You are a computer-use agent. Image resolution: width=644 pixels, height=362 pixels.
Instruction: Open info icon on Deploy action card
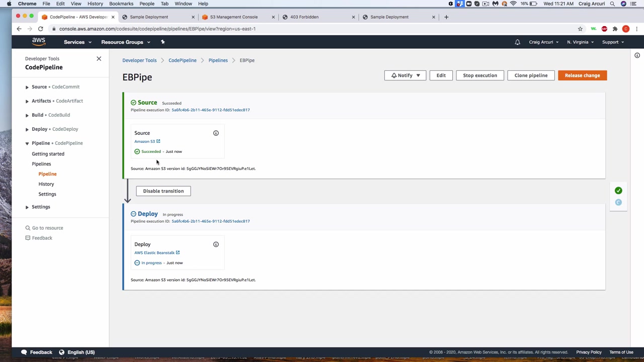pos(216,244)
